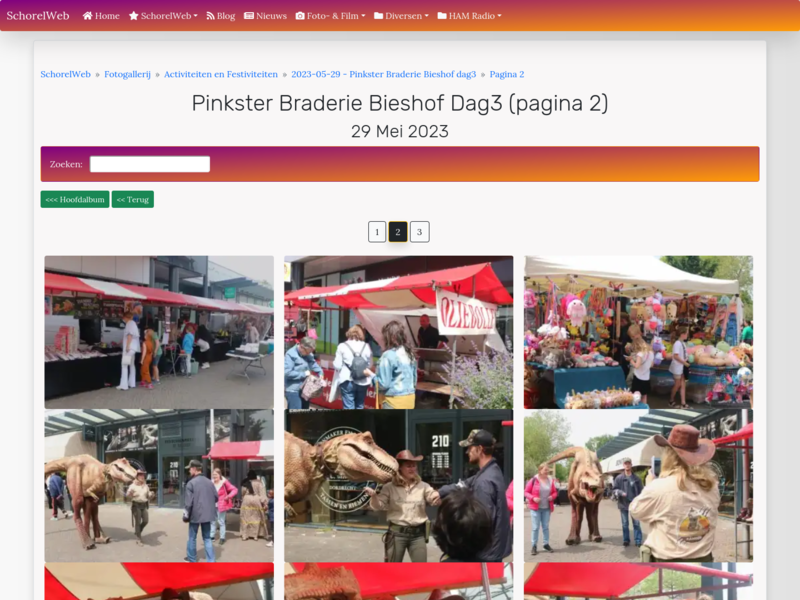Image resolution: width=800 pixels, height=600 pixels.
Task: Open the photo of woman in cowboy hat from behind
Action: (638, 486)
